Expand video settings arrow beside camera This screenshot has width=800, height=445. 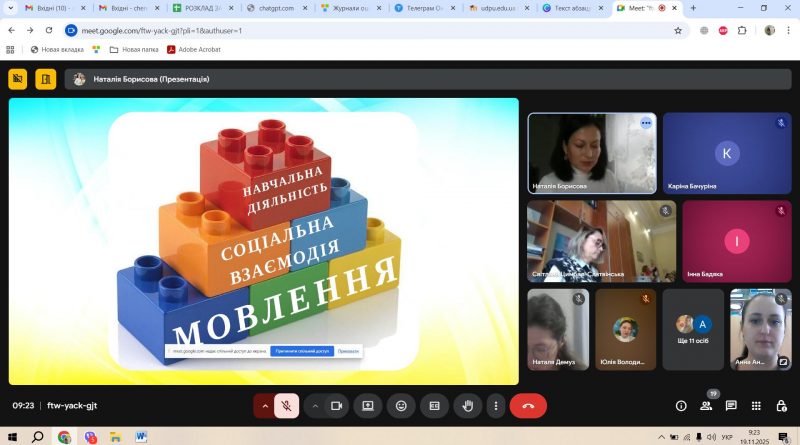tap(315, 406)
